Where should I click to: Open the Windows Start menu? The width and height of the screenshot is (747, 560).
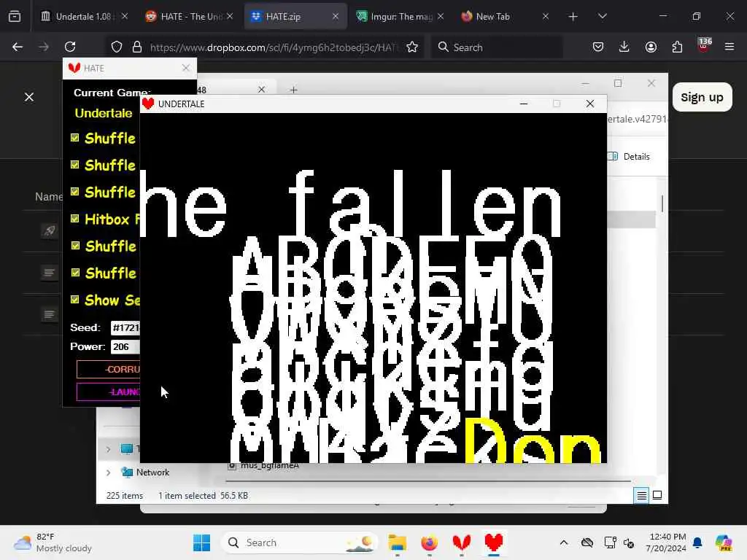(201, 542)
